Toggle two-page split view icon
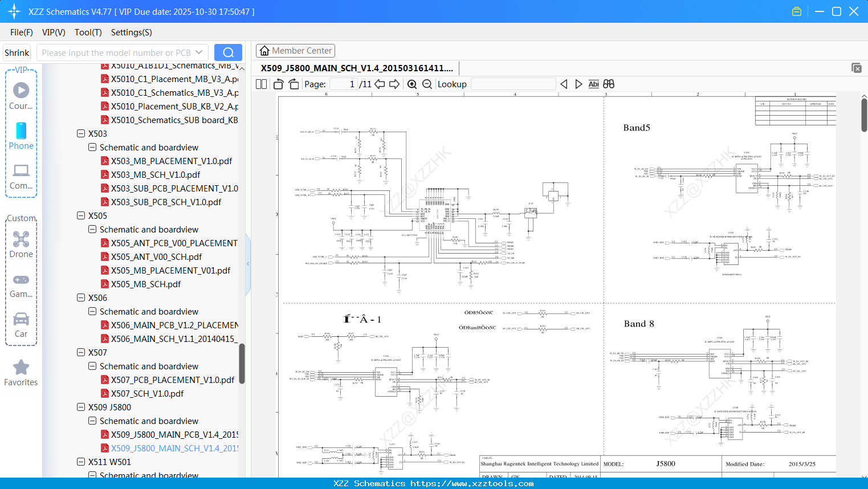 (x=261, y=84)
